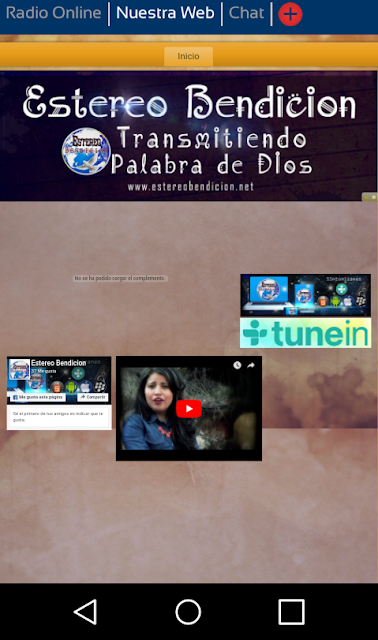The height and width of the screenshot is (640, 378).
Task: Go to Inicio menu button
Action: point(188,56)
